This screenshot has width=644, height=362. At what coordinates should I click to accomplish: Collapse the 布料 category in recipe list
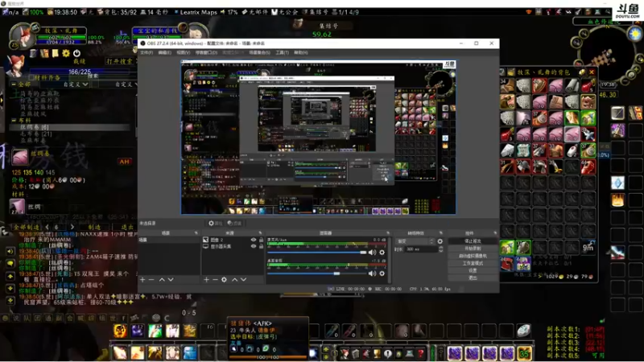coord(14,121)
